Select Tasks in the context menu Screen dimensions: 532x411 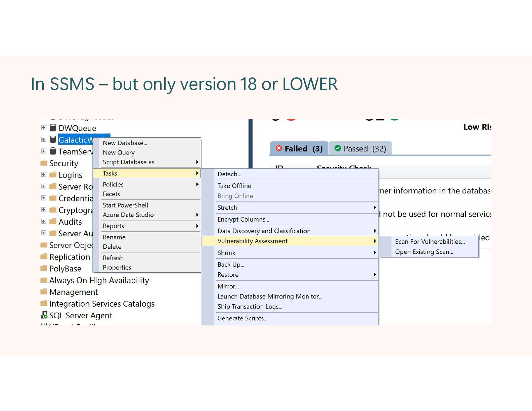147,173
